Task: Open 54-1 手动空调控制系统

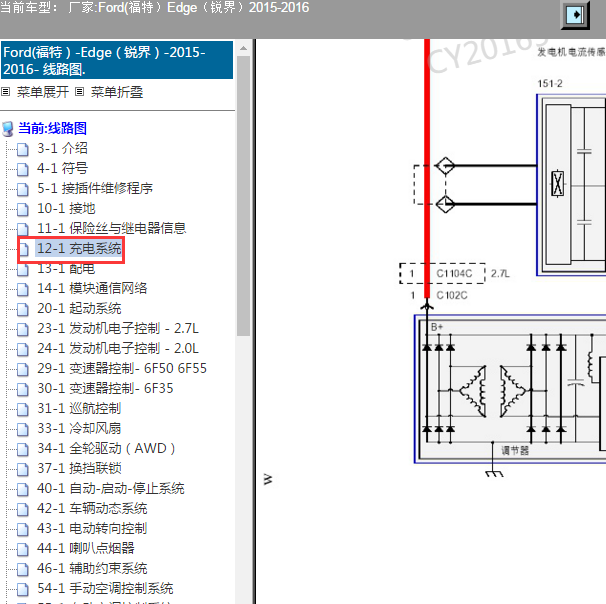Action: pos(105,589)
